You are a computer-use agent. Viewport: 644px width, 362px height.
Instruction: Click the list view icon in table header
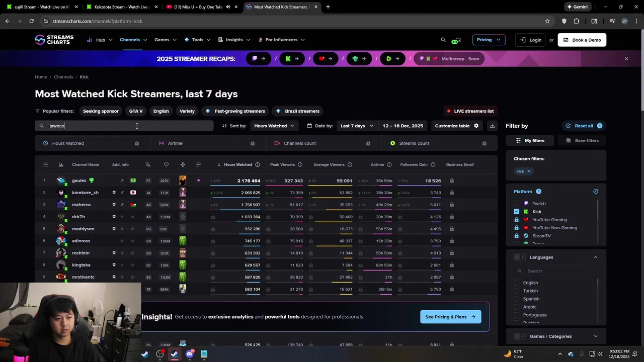(45, 164)
